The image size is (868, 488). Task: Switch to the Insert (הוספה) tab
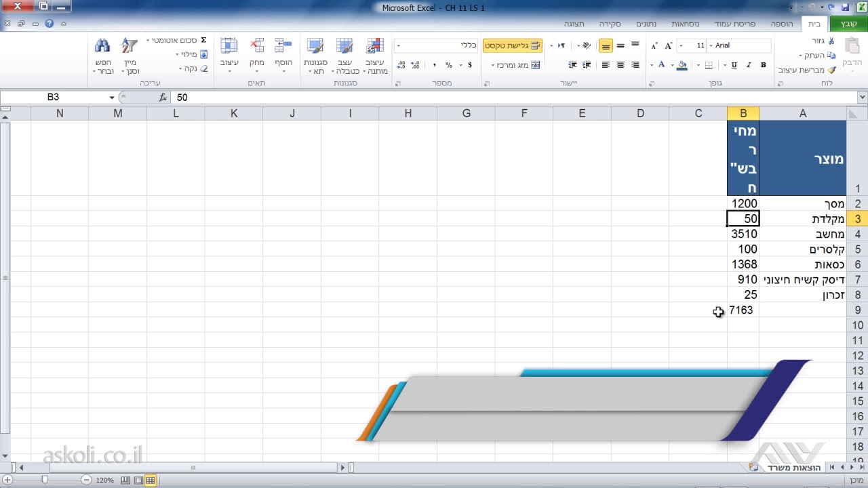(x=781, y=24)
